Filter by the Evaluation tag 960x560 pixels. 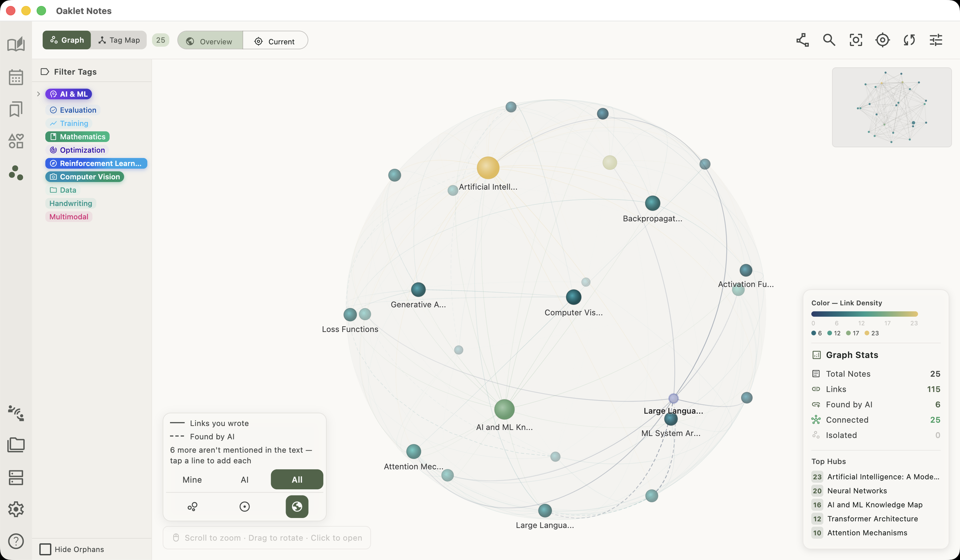(x=73, y=110)
